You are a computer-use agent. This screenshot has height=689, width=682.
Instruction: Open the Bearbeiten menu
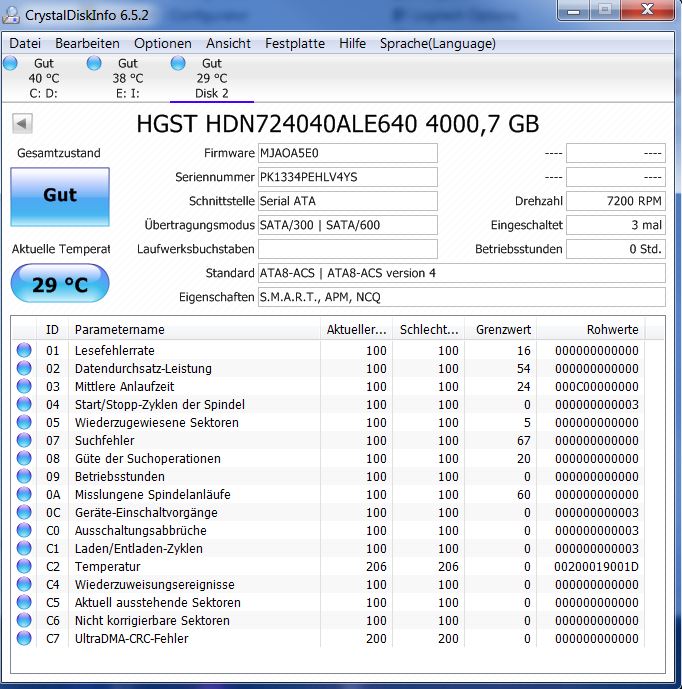click(x=87, y=44)
